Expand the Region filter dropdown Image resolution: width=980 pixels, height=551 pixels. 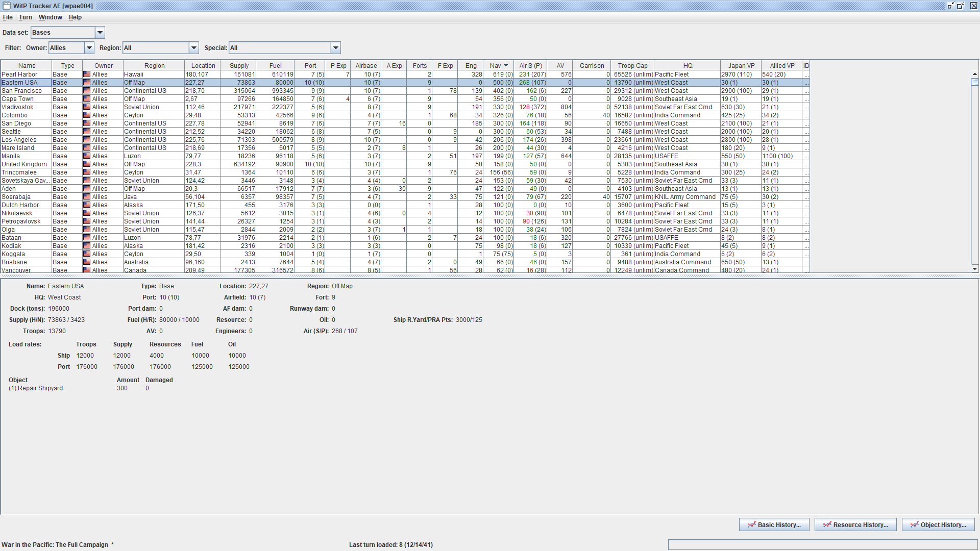(194, 48)
